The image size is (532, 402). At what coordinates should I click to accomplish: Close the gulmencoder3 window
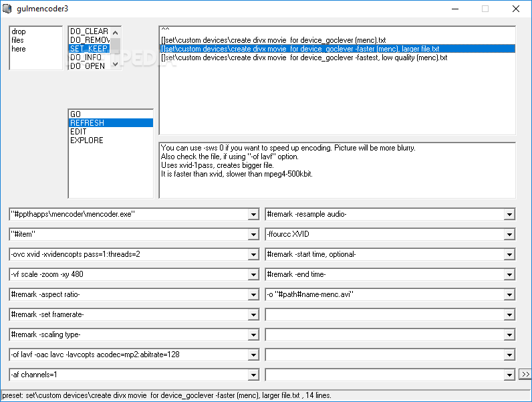516,9
